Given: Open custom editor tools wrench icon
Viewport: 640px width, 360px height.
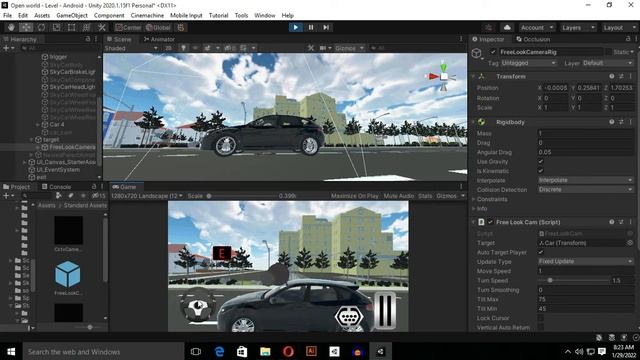Looking at the screenshot, I should coord(102,27).
